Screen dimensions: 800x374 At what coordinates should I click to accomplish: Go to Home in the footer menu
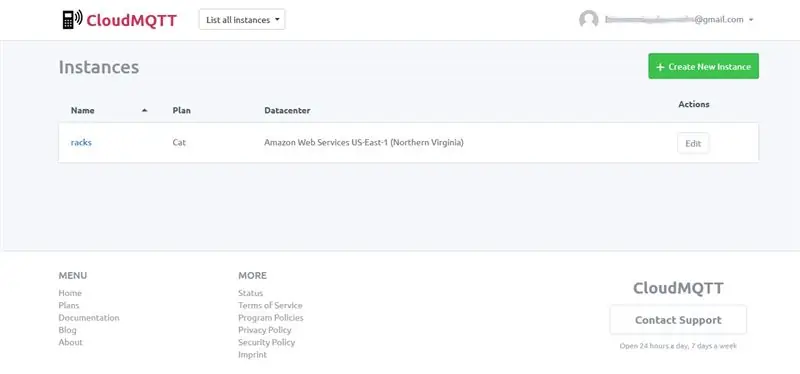click(x=70, y=293)
